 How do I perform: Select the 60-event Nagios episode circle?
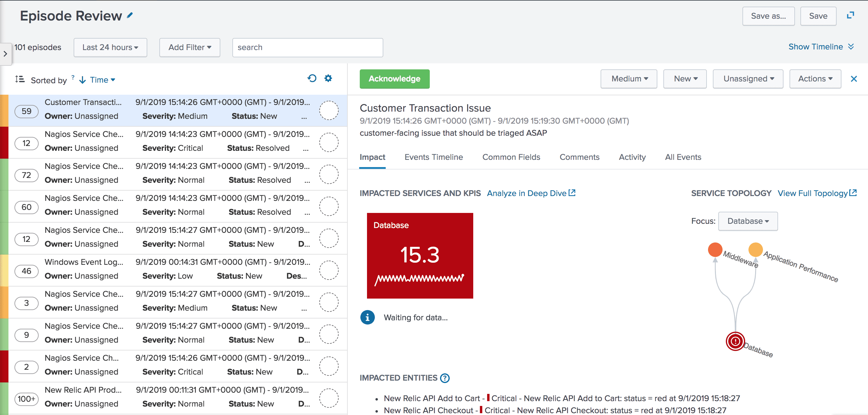[329, 207]
